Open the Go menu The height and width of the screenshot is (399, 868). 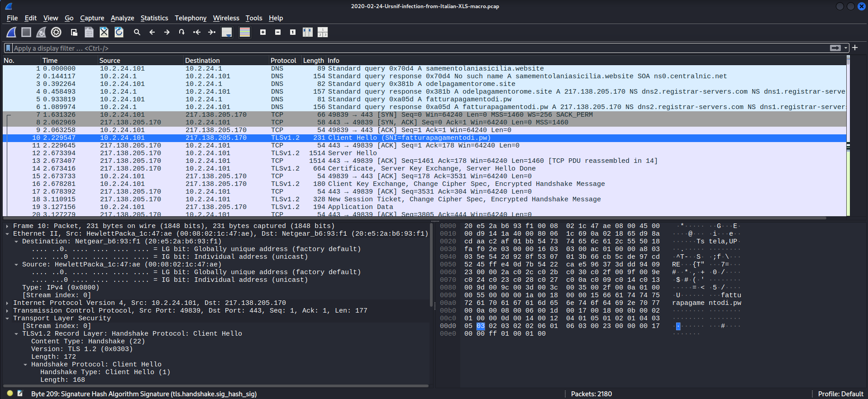coord(69,18)
